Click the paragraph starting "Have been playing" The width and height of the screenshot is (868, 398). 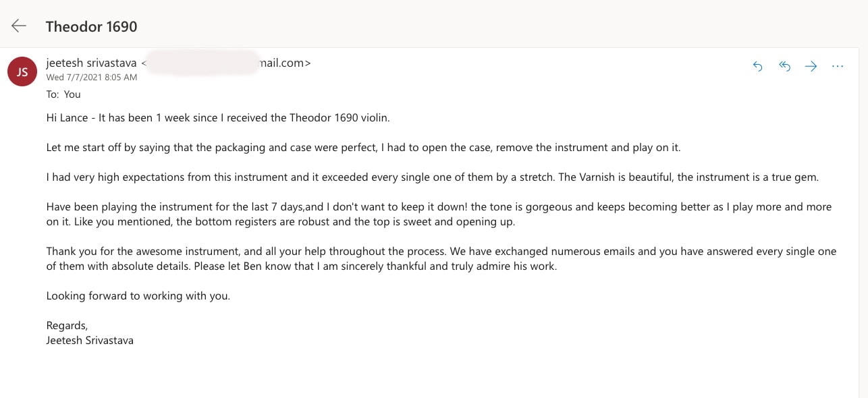point(439,214)
